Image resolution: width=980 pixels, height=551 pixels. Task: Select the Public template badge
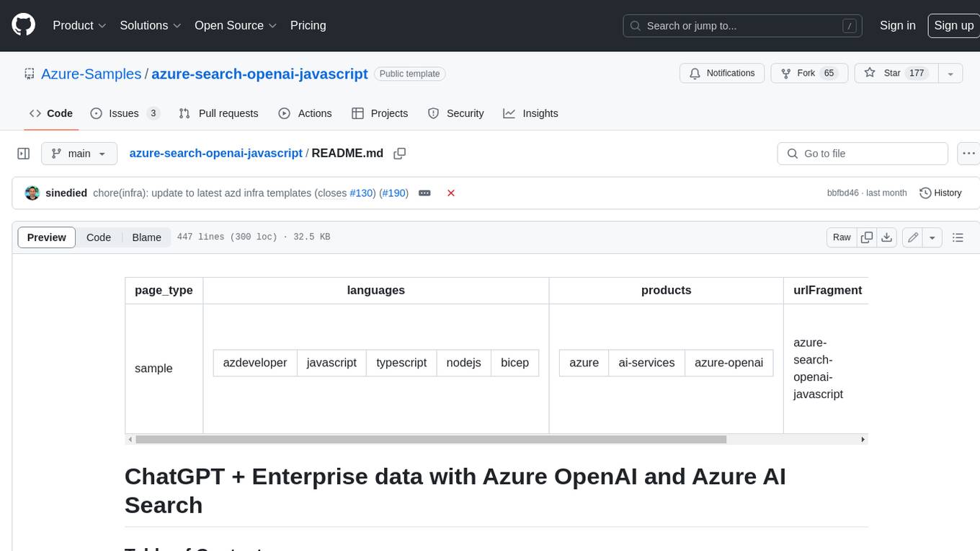[410, 74]
